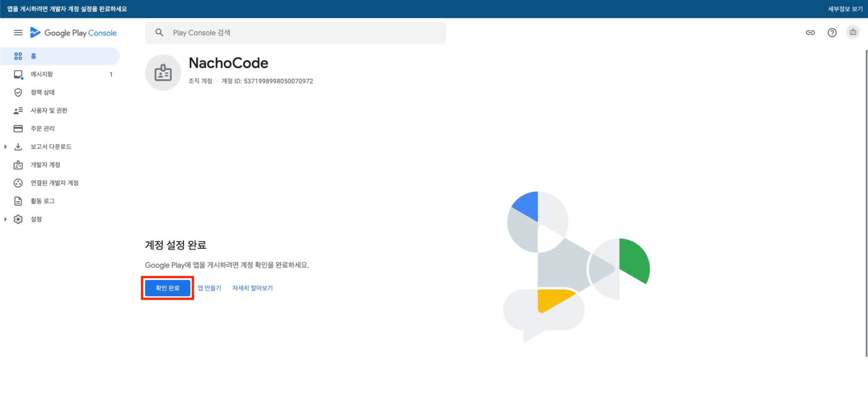The height and width of the screenshot is (415, 868).
Task: Open 사용자 및 권한 in the sidebar
Action: [x=60, y=110]
